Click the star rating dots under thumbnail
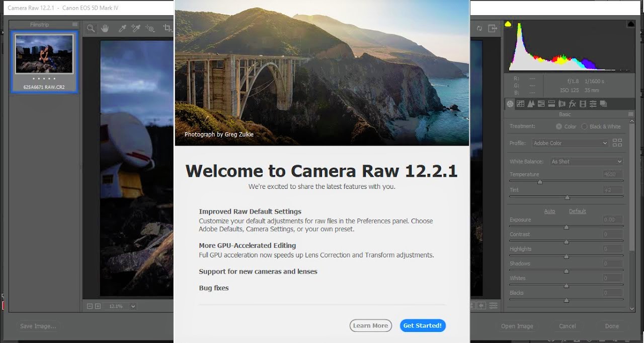This screenshot has width=644, height=343. [44, 79]
